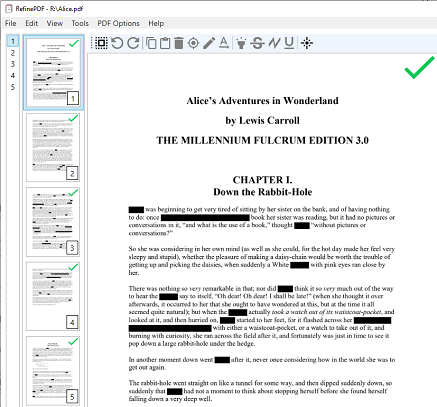
Task: Open the Help menu
Action: coord(156,23)
